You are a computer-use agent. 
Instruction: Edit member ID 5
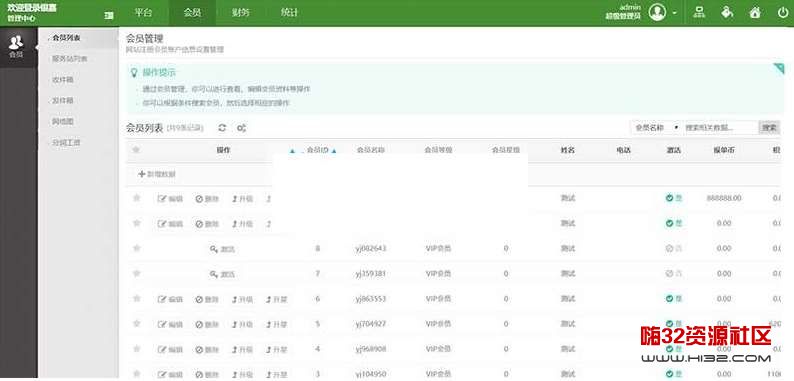(170, 325)
